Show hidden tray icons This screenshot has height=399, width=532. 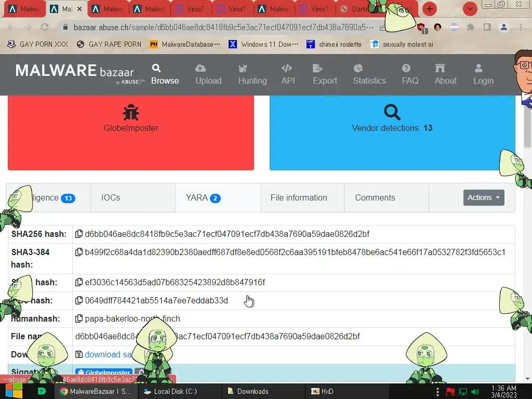pyautogui.click(x=437, y=392)
